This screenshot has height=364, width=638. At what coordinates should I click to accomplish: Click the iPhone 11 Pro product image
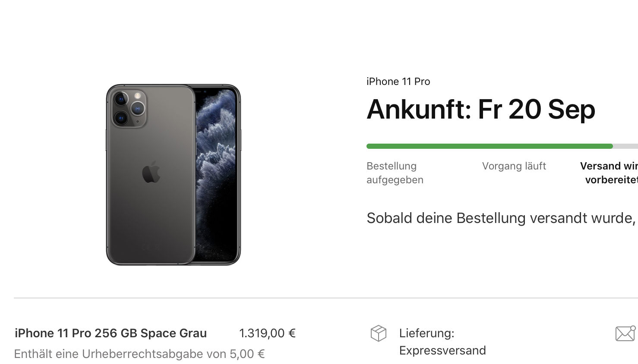(174, 175)
